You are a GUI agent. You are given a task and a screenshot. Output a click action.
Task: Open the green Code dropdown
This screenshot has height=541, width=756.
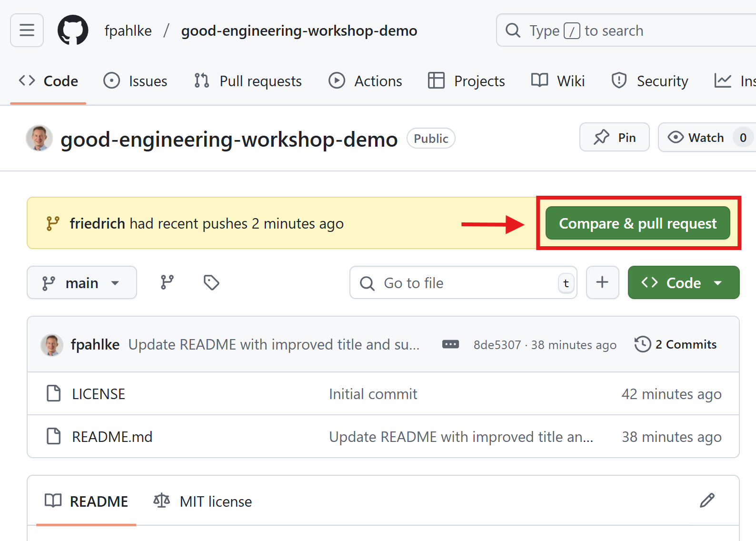point(683,283)
